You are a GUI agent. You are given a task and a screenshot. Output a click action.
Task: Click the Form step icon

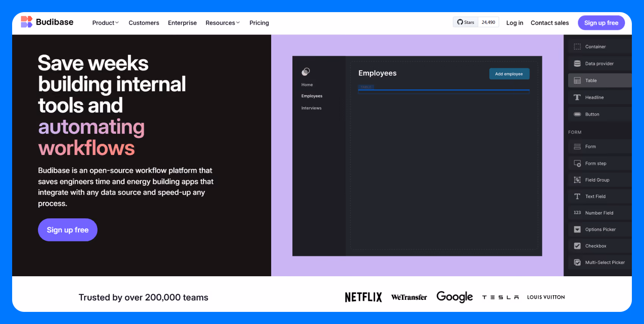click(x=577, y=163)
